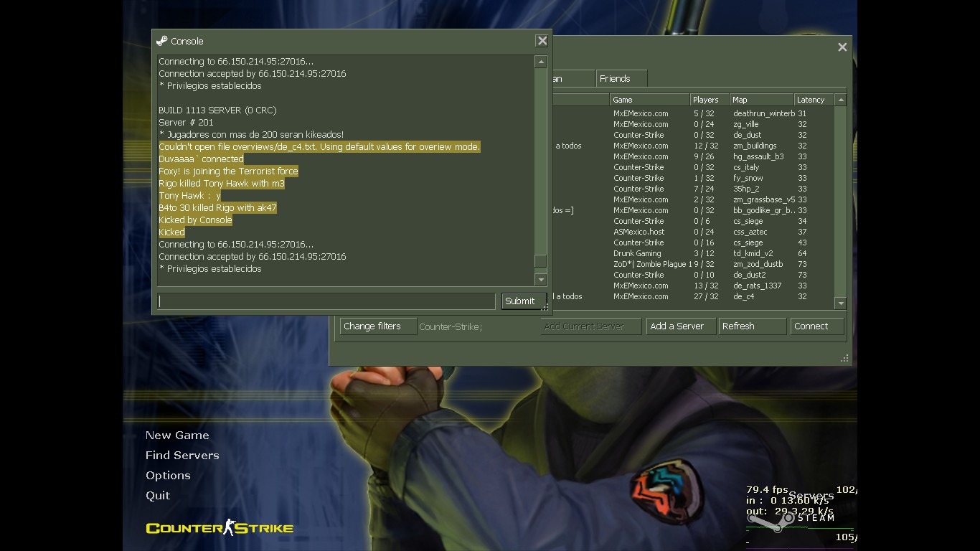Click the Steam logo in corner

[790, 518]
